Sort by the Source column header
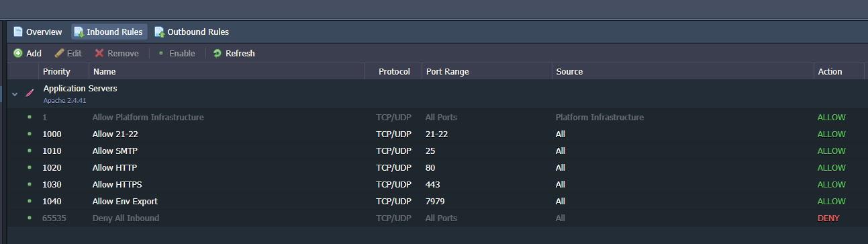The image size is (868, 244). click(683, 71)
